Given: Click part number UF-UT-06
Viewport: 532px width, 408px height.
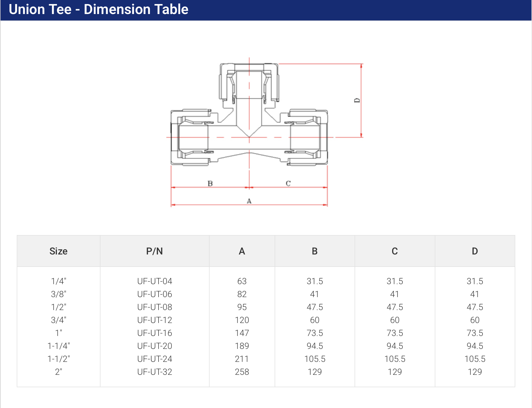Looking at the screenshot, I should [x=155, y=294].
